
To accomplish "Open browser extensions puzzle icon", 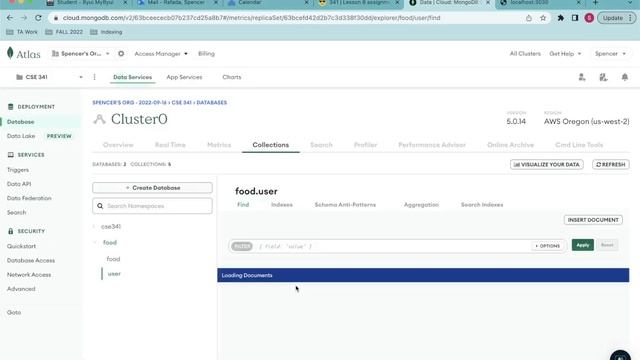I will coord(561,18).
